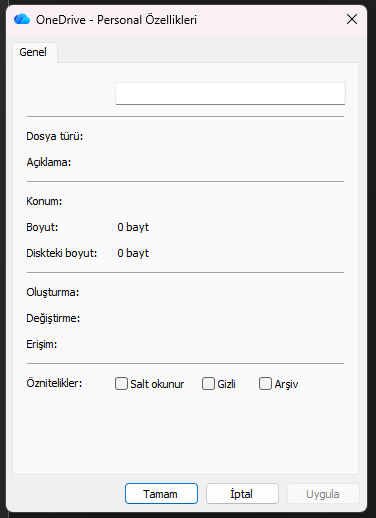The image size is (376, 518).
Task: Check the Gizli attribute box
Action: coord(208,384)
